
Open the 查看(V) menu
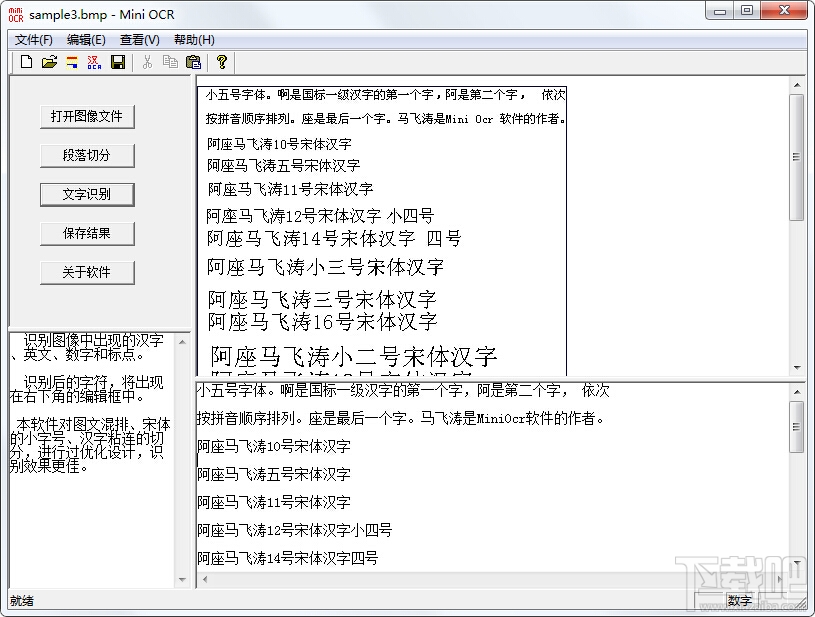[x=139, y=40]
